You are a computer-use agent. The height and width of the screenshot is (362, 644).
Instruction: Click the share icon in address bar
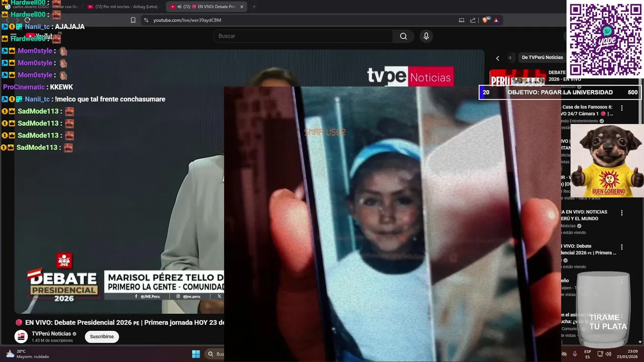[x=473, y=20]
